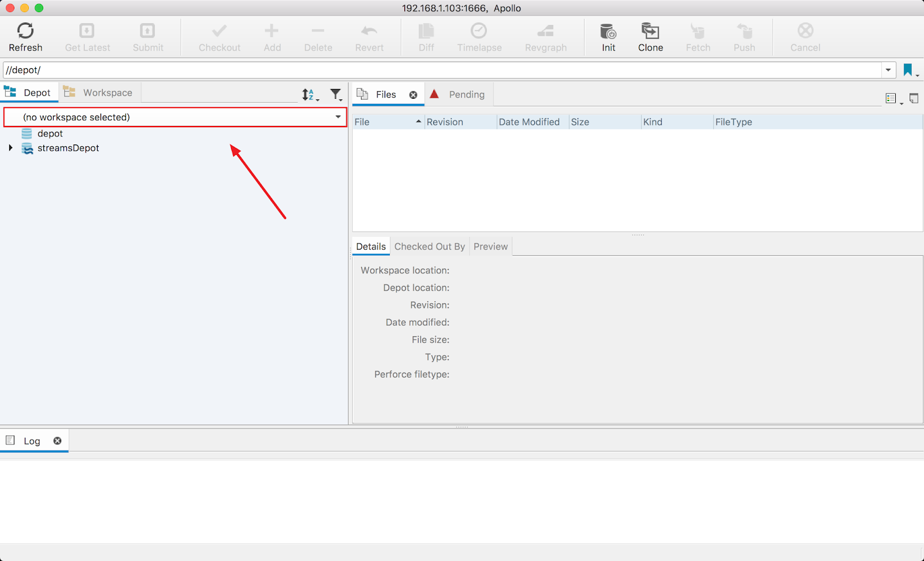This screenshot has width=924, height=561.
Task: Click the //depot/ address path field
Action: pyautogui.click(x=442, y=70)
